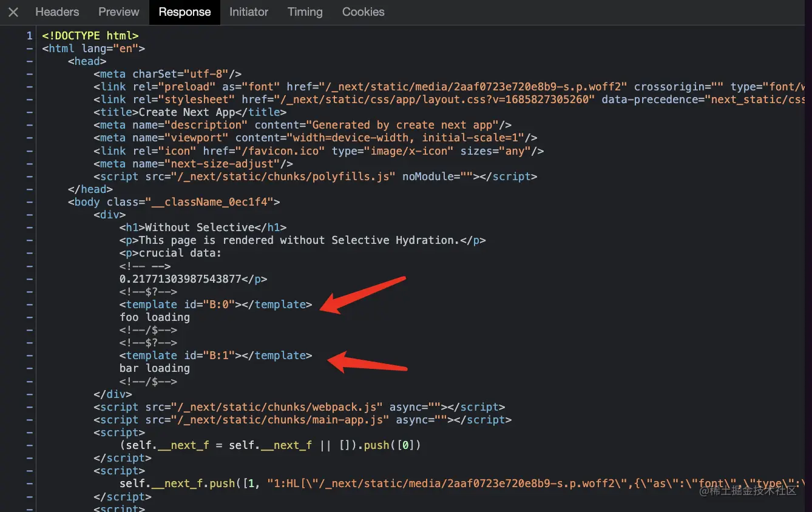Click the webpack.js script source line
812x512 pixels.
pos(299,407)
